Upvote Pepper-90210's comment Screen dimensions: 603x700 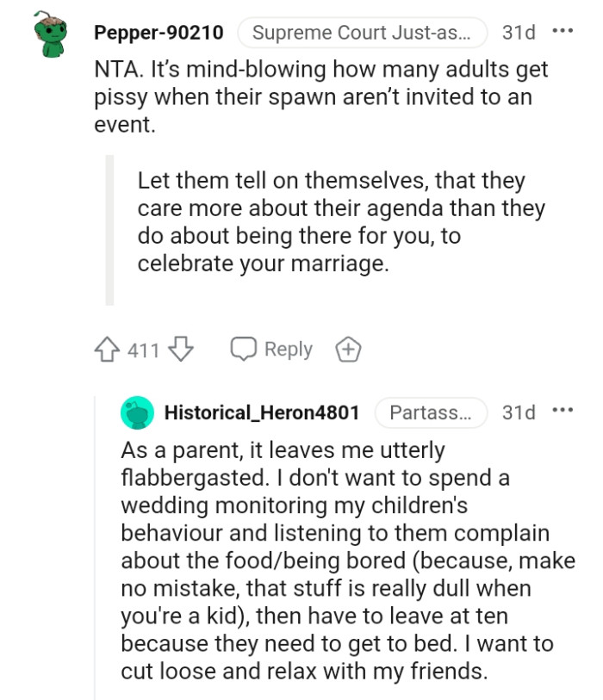click(x=105, y=349)
